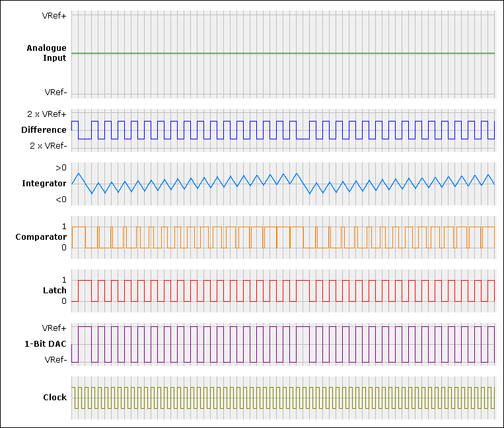Image resolution: width=504 pixels, height=428 pixels.
Task: Select the Comparator label
Action: 41,236
